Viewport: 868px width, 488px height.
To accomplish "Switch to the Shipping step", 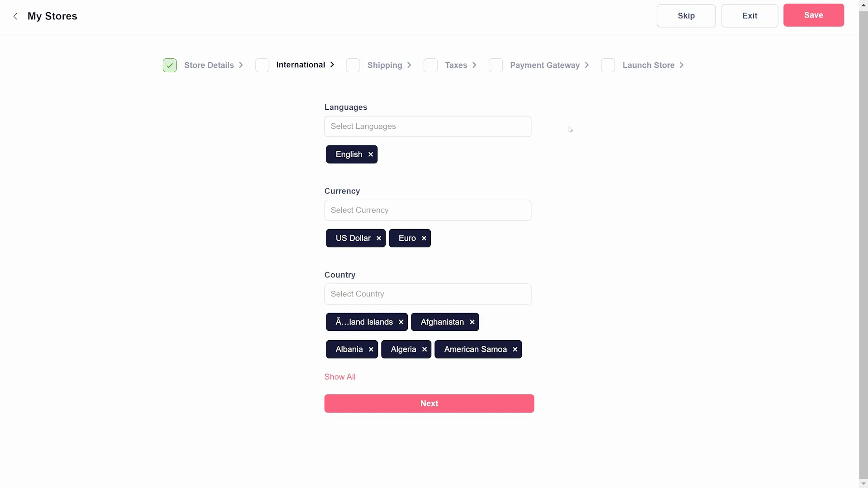I will [x=385, y=65].
